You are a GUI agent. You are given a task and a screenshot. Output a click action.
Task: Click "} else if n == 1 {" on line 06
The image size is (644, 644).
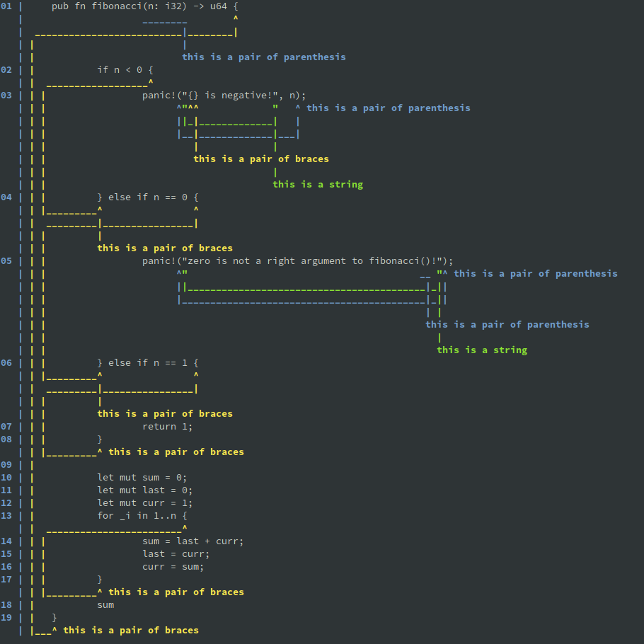click(x=146, y=362)
